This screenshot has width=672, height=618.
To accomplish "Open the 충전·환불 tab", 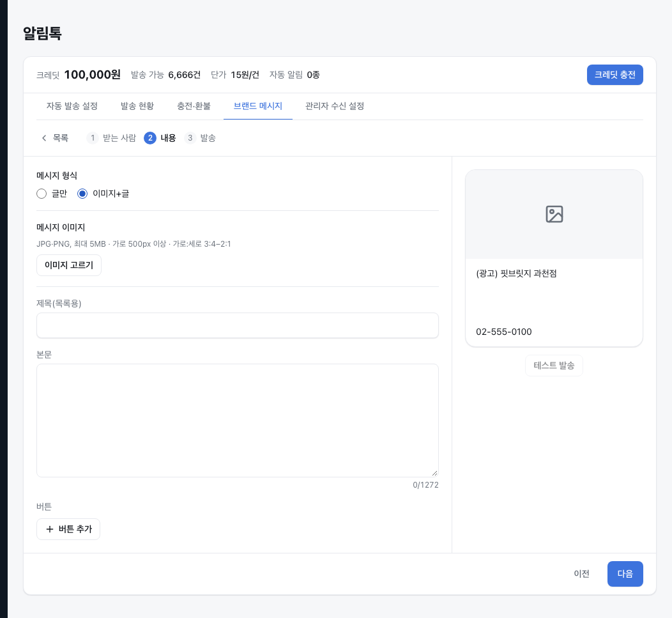I will click(x=194, y=106).
